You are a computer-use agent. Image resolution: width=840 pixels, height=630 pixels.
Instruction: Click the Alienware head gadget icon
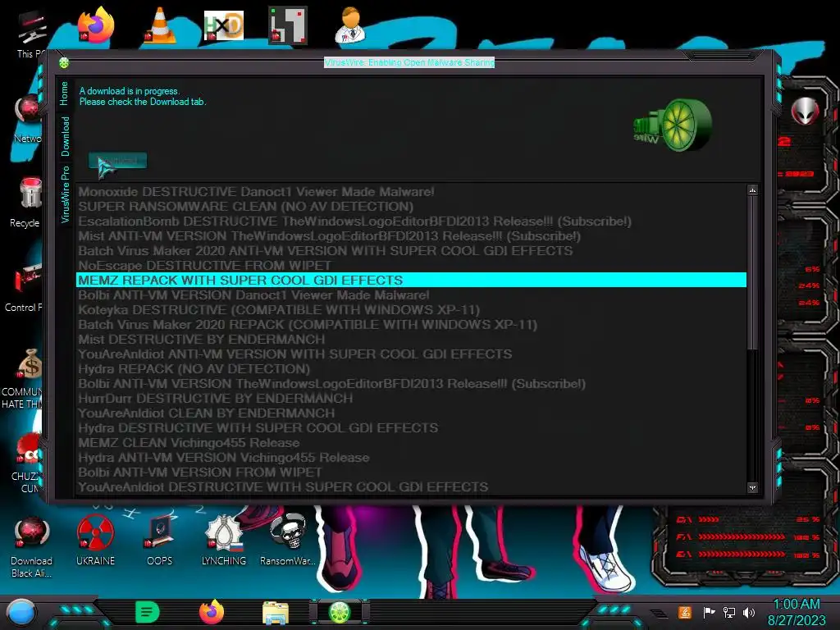[806, 112]
